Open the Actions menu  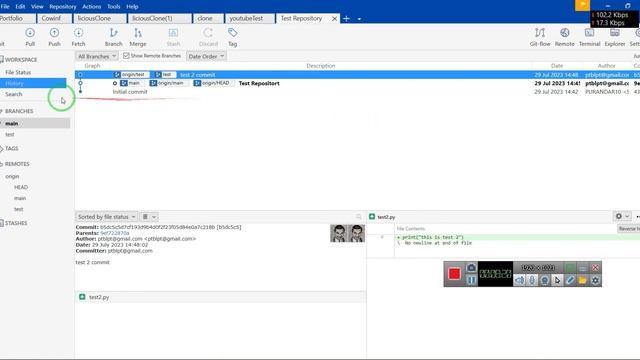(x=91, y=7)
